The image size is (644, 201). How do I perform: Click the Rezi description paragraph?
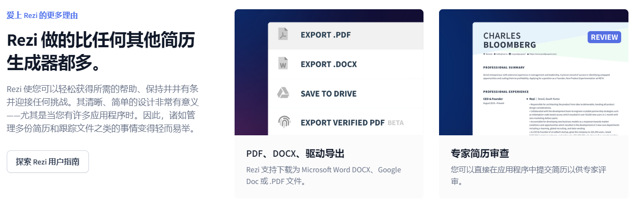(x=102, y=109)
